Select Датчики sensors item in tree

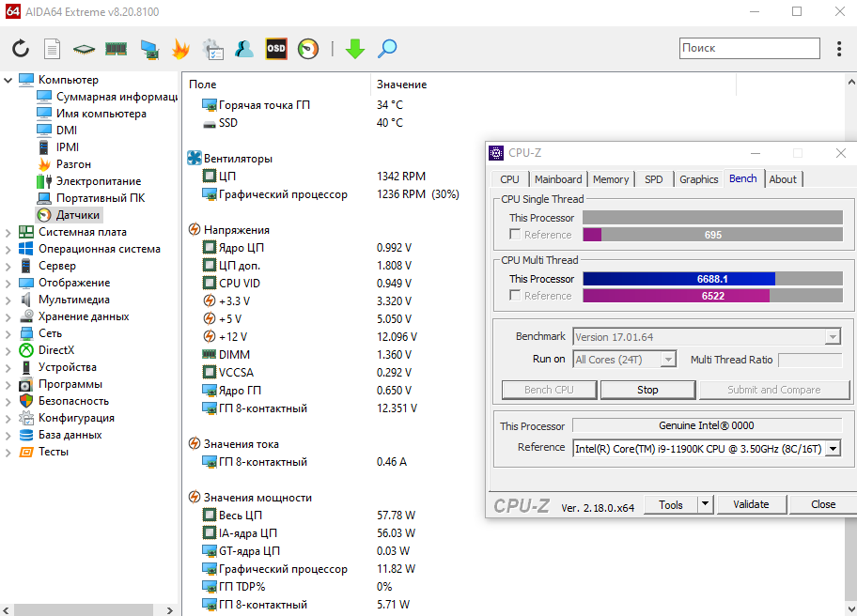tap(69, 215)
